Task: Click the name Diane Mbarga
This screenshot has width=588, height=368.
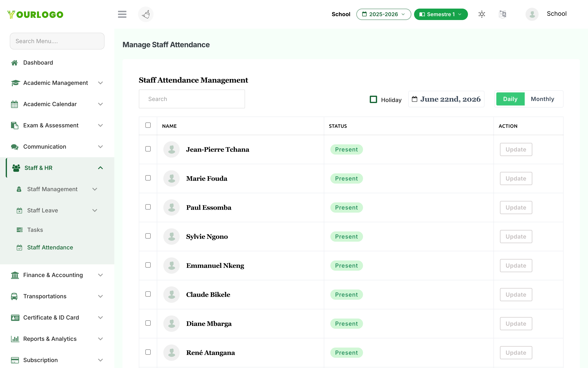Action: coord(209,324)
